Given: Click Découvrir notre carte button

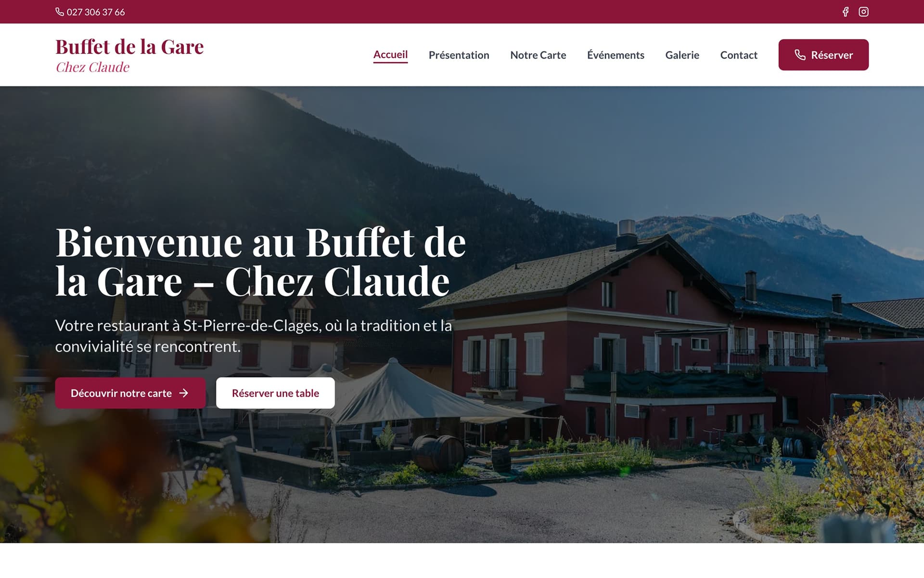Looking at the screenshot, I should (x=130, y=393).
